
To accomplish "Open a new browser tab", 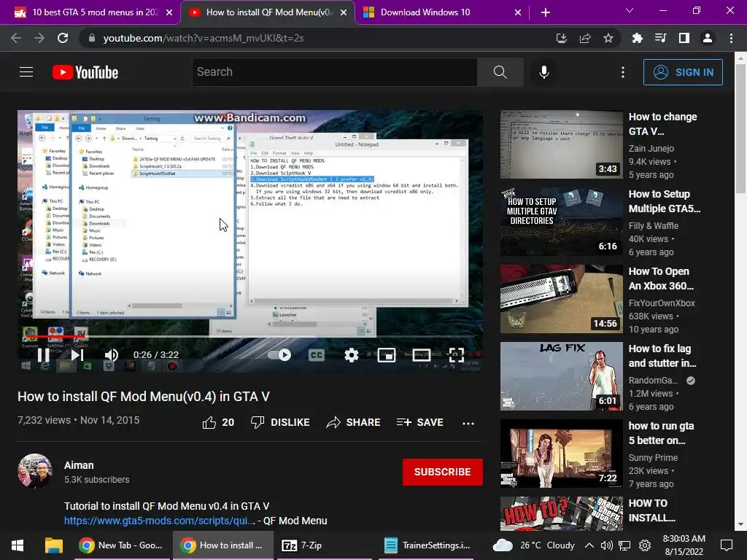I will (546, 13).
